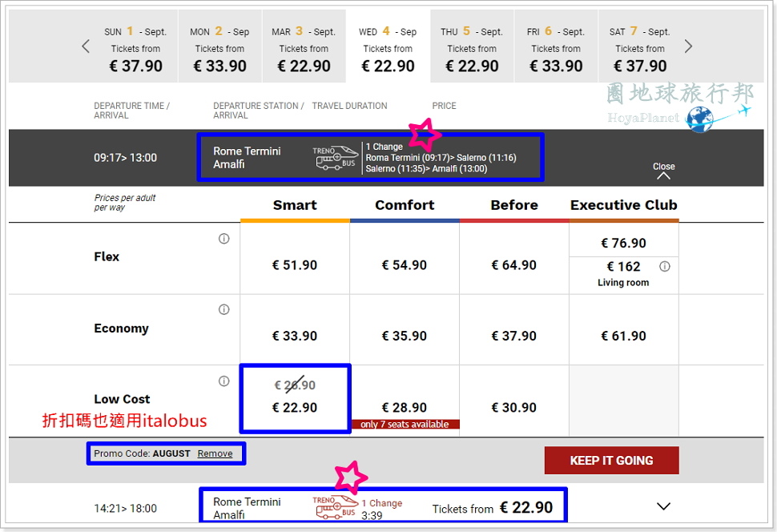Select MAR 3 Sept date tab
Viewport: 777px width, 532px height.
[x=304, y=46]
